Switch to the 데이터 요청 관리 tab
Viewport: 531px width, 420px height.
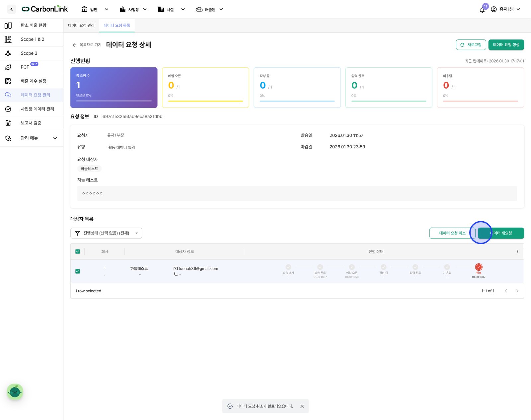81,26
